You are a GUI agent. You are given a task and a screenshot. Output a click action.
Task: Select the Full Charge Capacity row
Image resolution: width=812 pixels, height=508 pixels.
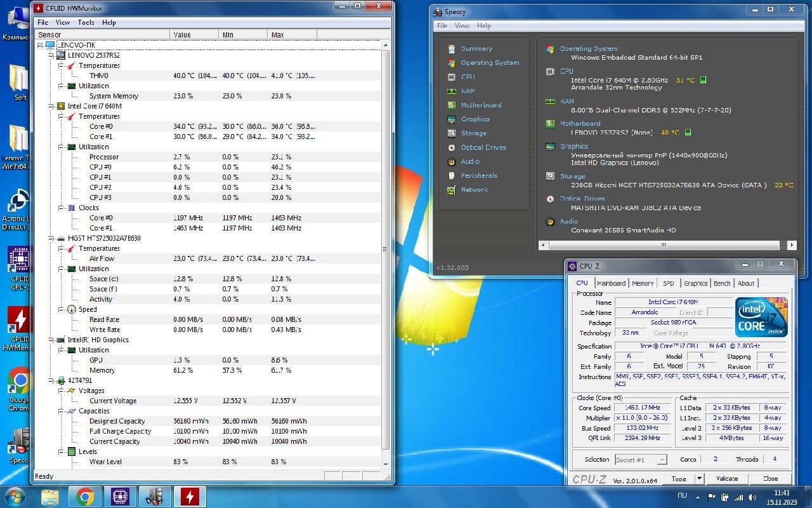[x=209, y=431]
